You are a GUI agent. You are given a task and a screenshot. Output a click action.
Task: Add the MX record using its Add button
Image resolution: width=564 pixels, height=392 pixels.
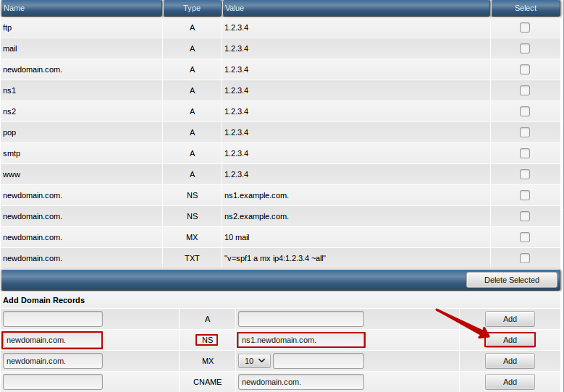[510, 361]
